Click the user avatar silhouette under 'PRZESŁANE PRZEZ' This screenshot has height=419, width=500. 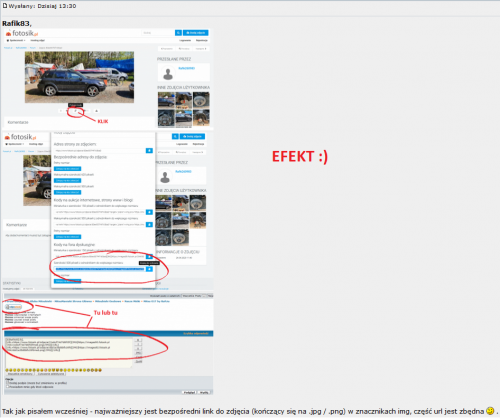(168, 73)
